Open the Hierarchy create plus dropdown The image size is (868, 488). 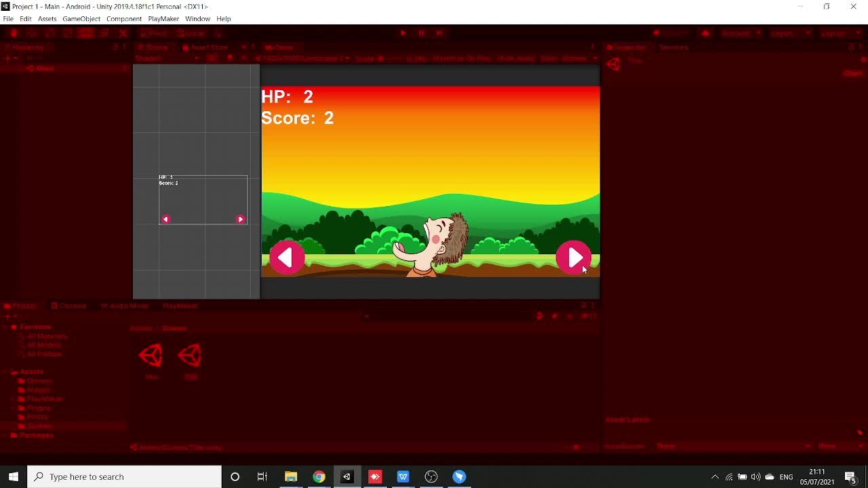pyautogui.click(x=9, y=58)
